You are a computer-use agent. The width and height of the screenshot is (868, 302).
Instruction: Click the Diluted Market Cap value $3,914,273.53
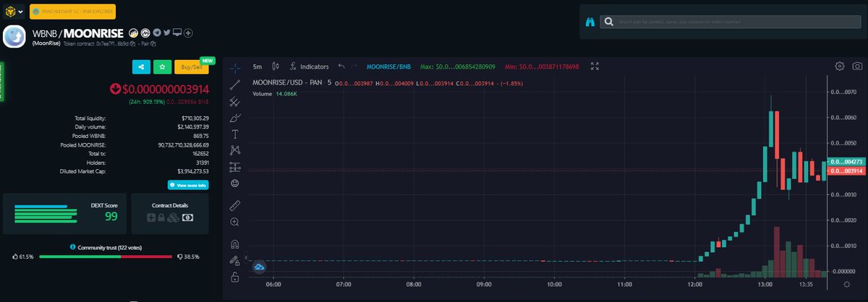point(192,171)
